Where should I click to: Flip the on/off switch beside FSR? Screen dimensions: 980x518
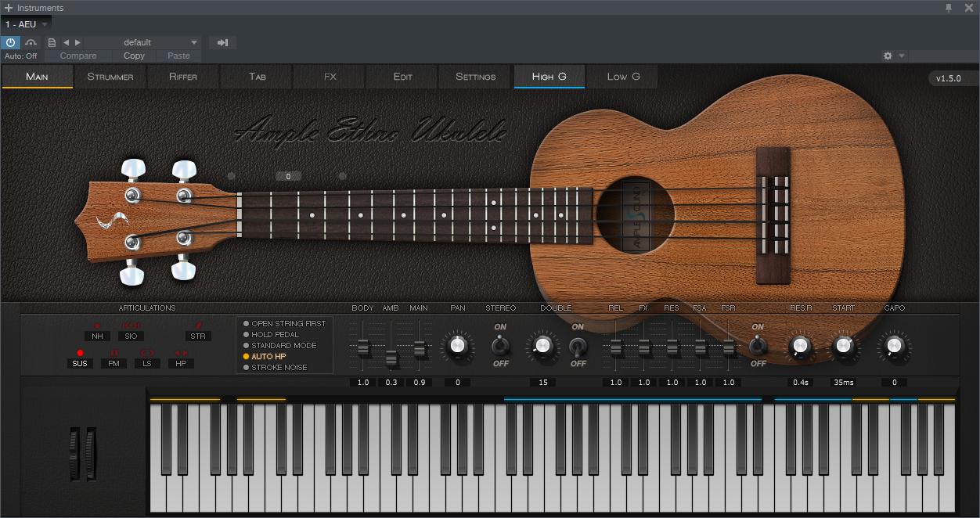[x=758, y=345]
